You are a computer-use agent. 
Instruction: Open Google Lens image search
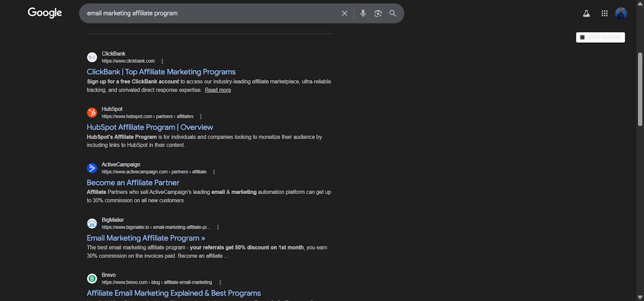click(378, 13)
